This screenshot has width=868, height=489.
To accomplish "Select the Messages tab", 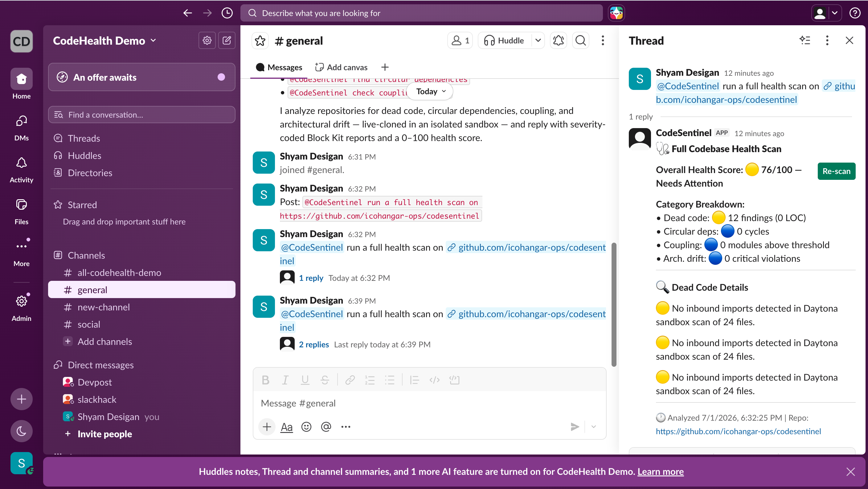I will 279,67.
